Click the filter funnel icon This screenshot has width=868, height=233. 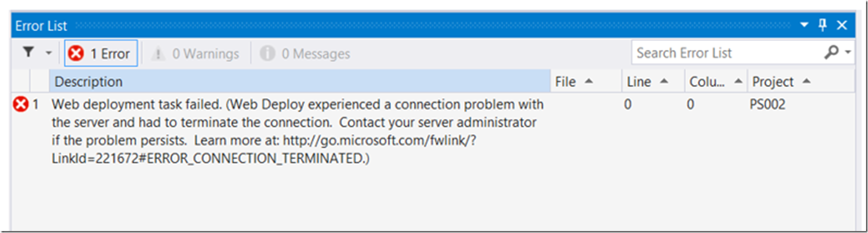[x=28, y=52]
